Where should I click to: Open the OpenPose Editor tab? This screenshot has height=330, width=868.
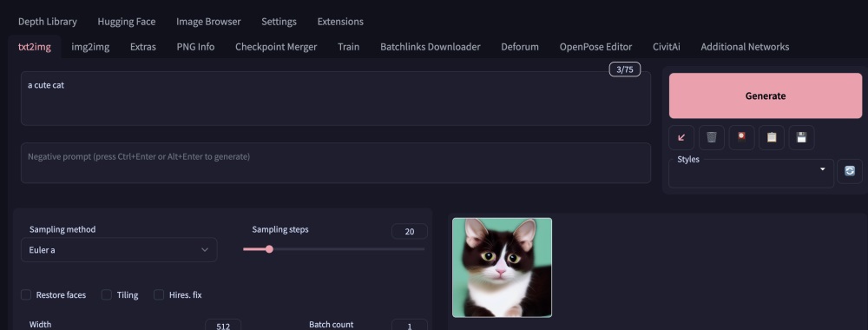point(595,47)
